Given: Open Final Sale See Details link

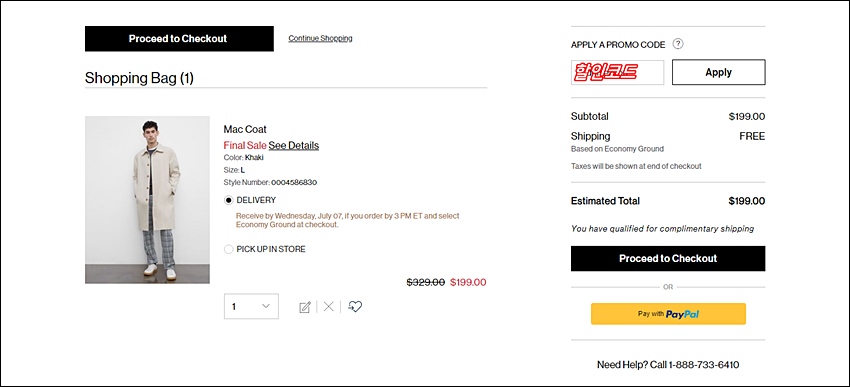Looking at the screenshot, I should [x=294, y=145].
